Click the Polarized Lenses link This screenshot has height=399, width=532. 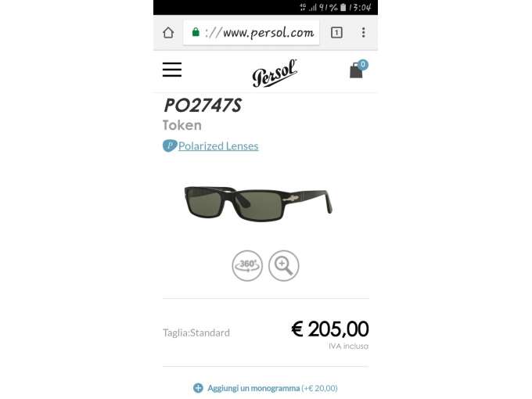[x=218, y=146]
